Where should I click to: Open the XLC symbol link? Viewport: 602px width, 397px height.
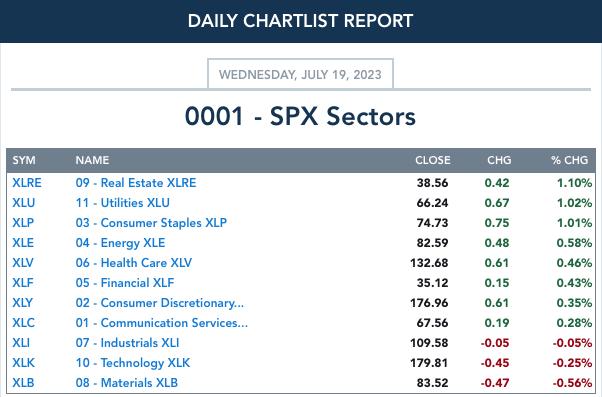[x=23, y=323]
